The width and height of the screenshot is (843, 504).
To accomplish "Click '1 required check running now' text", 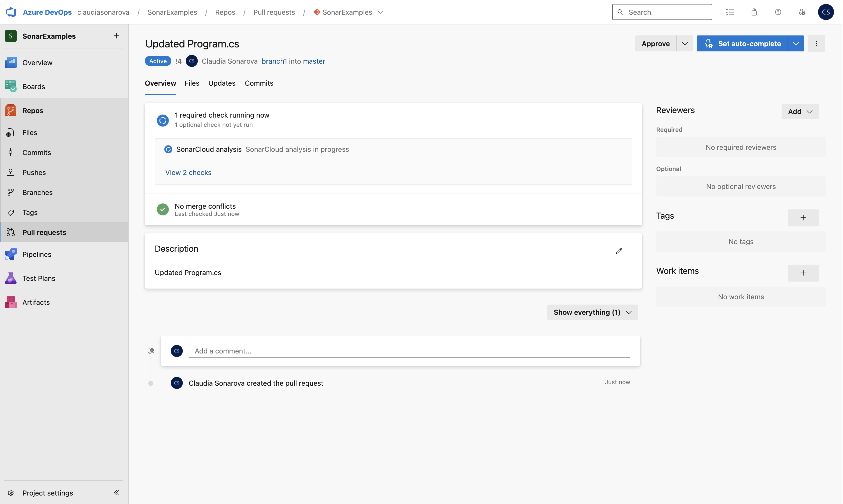I will [222, 115].
